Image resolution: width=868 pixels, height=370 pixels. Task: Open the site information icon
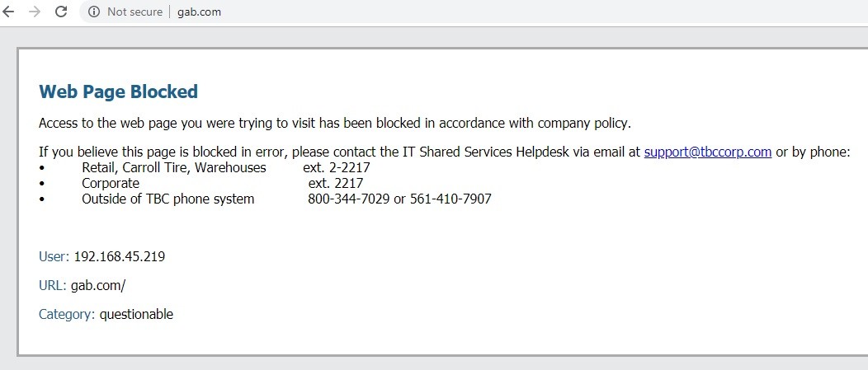pos(93,12)
